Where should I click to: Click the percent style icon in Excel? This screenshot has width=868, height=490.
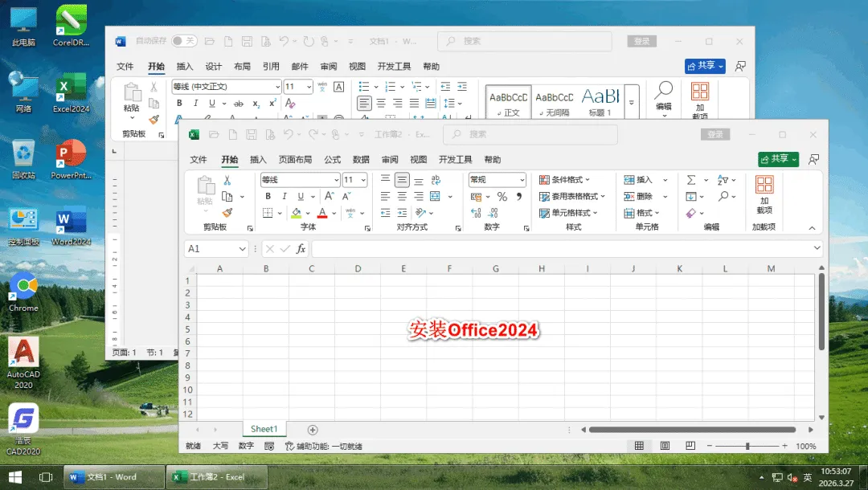pos(502,196)
